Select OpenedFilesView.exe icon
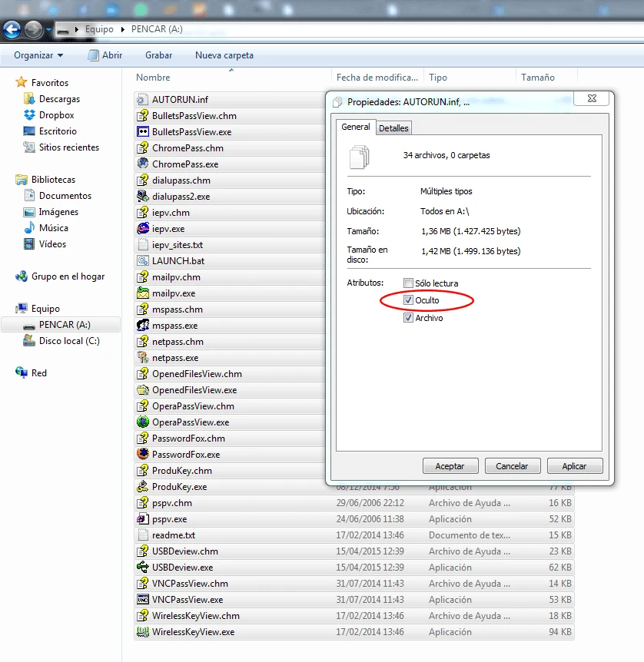 143,389
